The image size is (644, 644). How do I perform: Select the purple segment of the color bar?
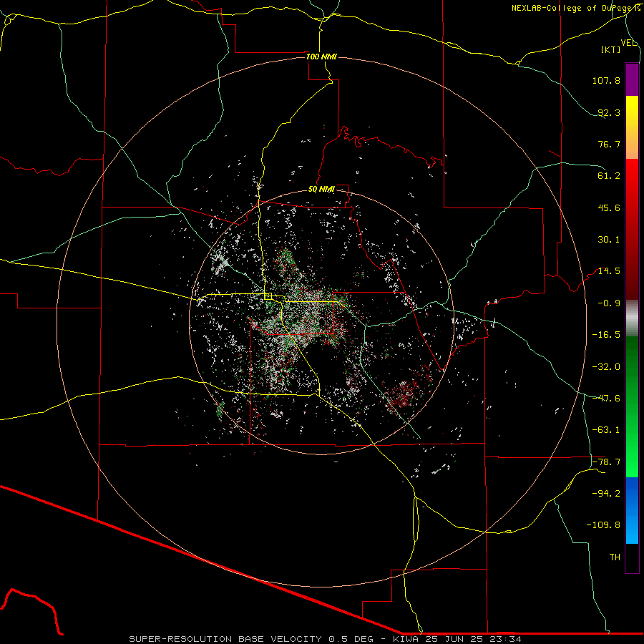pos(632,79)
